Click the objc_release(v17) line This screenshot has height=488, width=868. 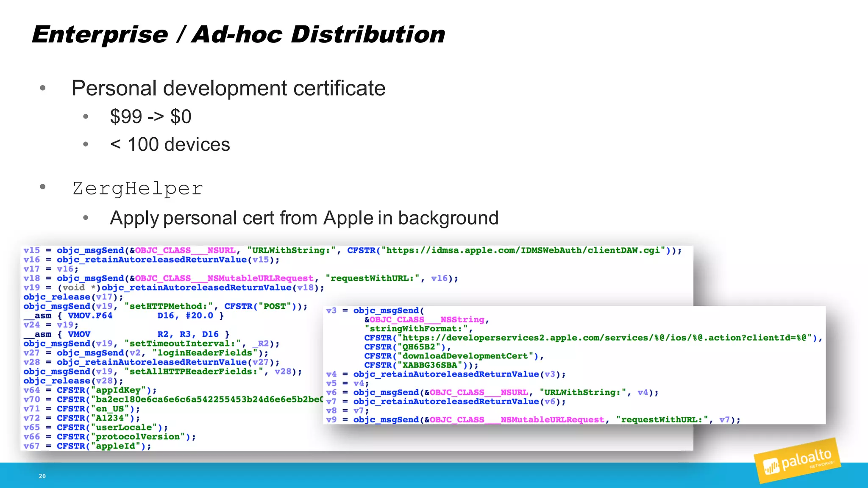pos(73,297)
